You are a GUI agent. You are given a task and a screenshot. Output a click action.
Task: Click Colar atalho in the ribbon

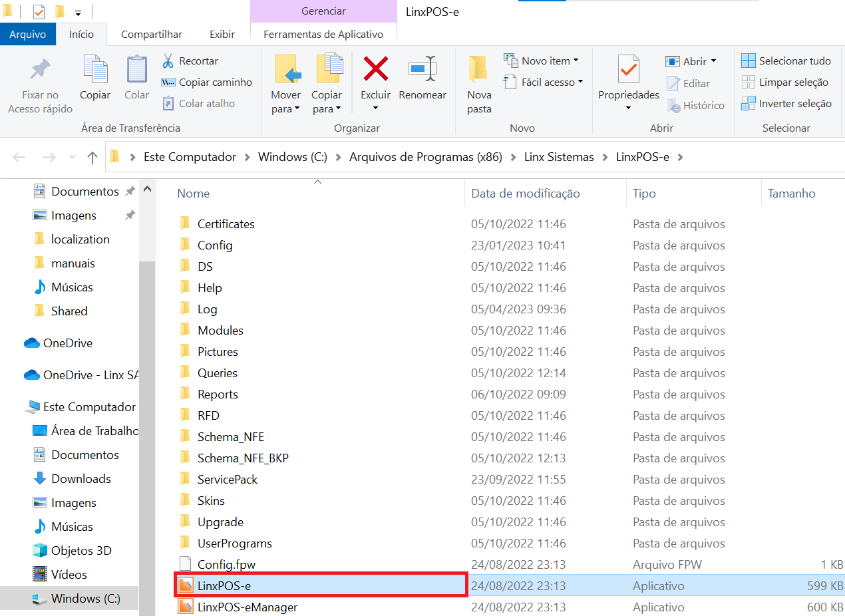199,104
